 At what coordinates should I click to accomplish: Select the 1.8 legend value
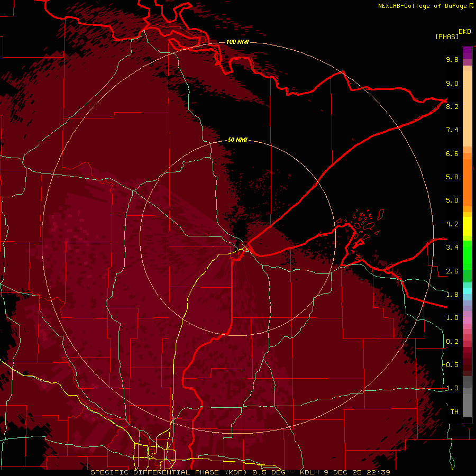click(x=452, y=295)
